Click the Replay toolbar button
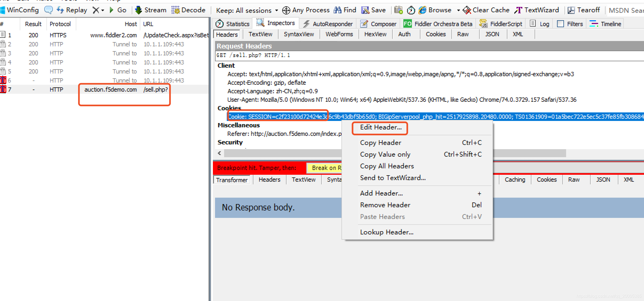 72,10
